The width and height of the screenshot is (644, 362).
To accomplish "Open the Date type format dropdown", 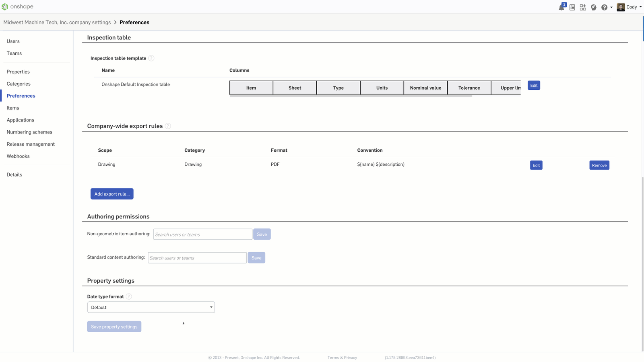I will pos(151,307).
